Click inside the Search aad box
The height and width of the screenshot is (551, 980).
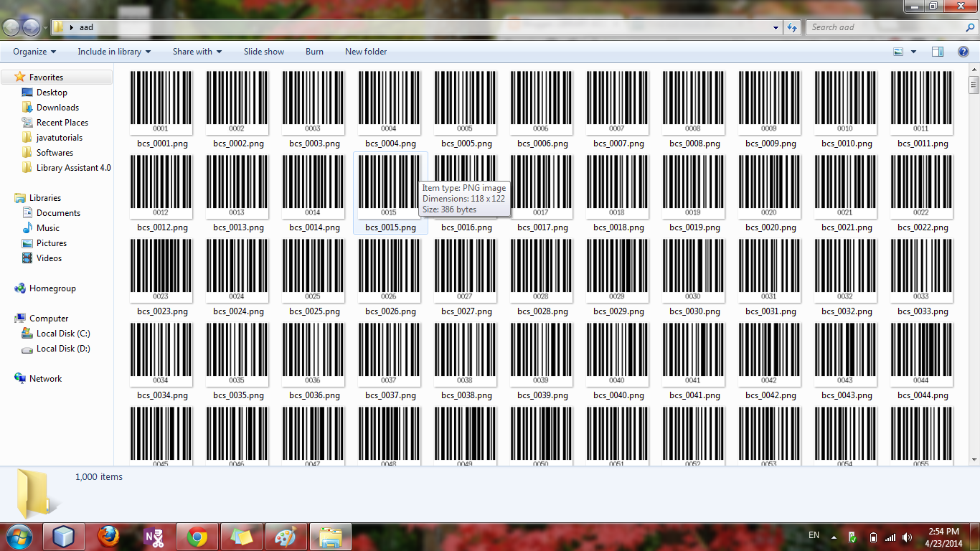click(882, 27)
